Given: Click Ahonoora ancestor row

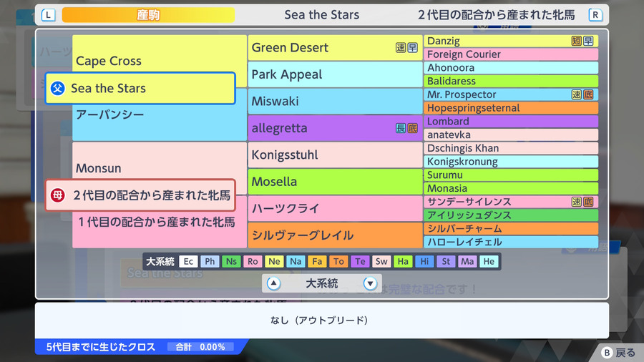Looking at the screenshot, I should click(x=510, y=68).
